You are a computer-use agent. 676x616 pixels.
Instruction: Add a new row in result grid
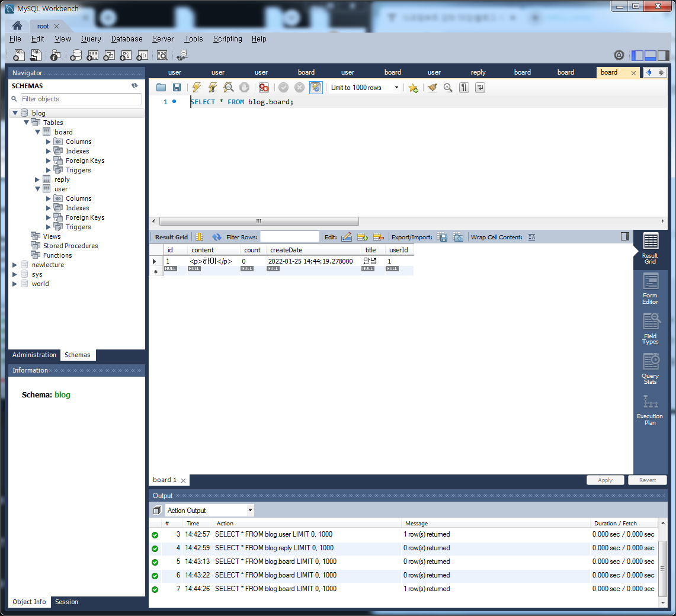coord(363,237)
